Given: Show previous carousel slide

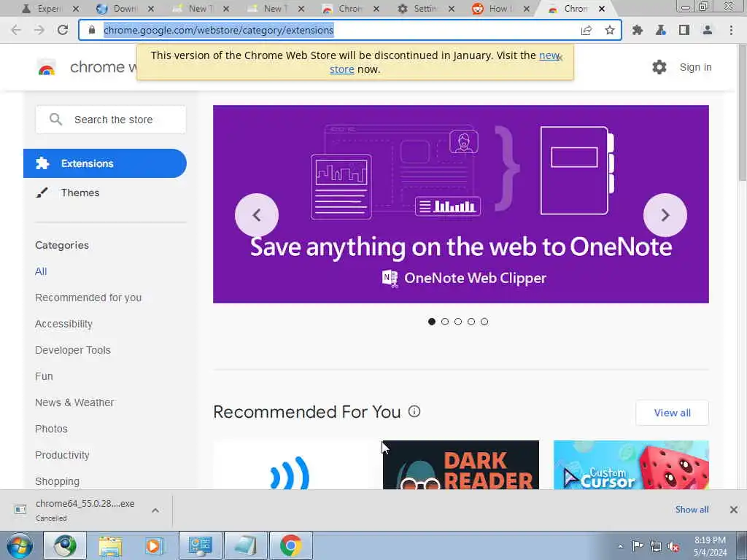Looking at the screenshot, I should 257,215.
